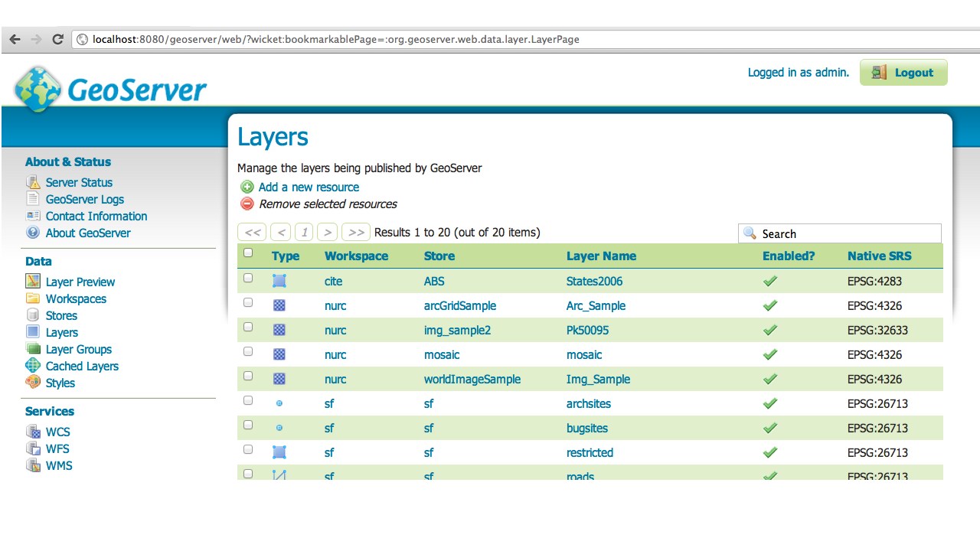Open the Layer Preview sidebar link

(80, 282)
